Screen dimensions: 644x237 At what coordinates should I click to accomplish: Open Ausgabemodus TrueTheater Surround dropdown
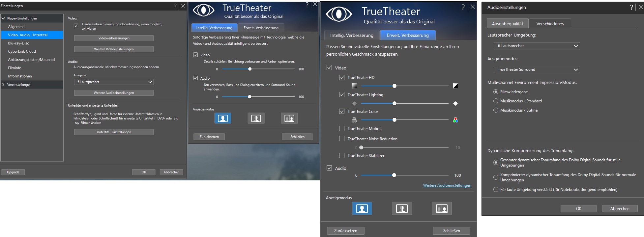(x=537, y=69)
